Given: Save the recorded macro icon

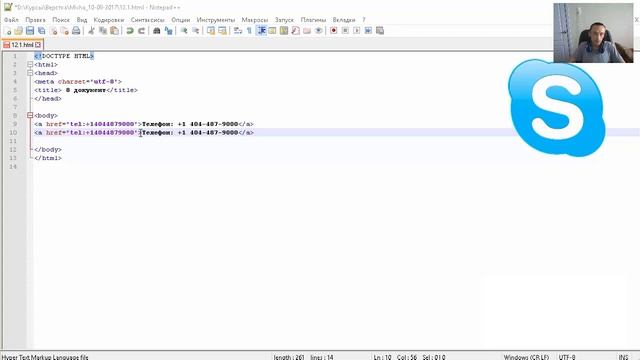Looking at the screenshot, I should [380, 31].
